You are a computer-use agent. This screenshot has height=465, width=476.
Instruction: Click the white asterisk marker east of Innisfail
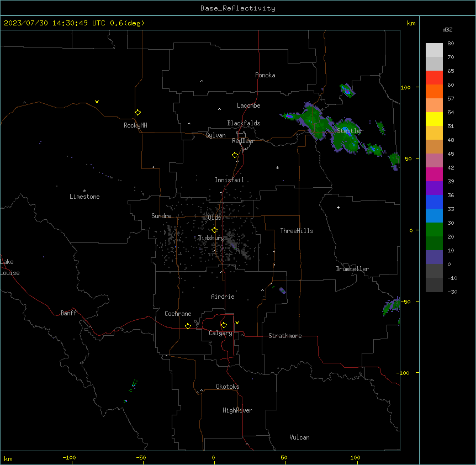click(277, 167)
